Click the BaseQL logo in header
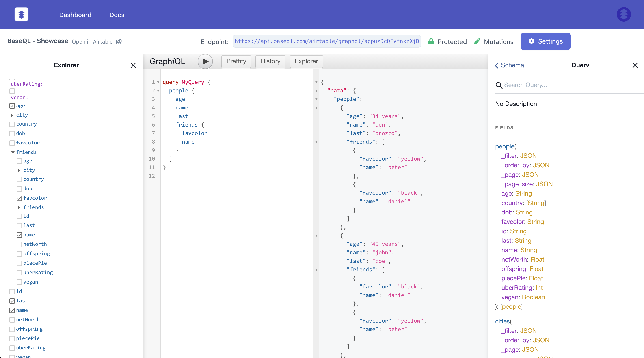644x358 pixels. [21, 15]
